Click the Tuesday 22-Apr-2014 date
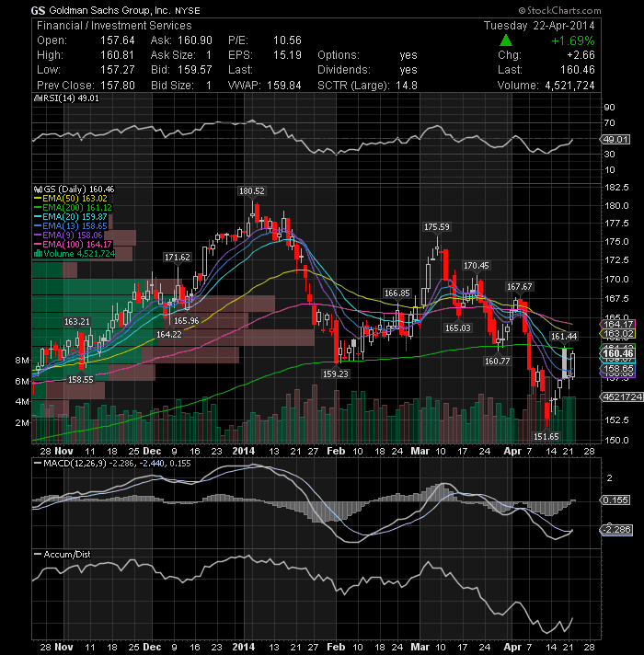The height and width of the screenshot is (655, 644). 539,26
